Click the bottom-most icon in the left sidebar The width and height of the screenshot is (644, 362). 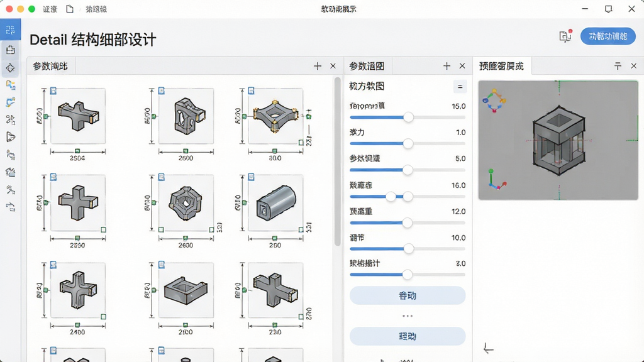10,207
